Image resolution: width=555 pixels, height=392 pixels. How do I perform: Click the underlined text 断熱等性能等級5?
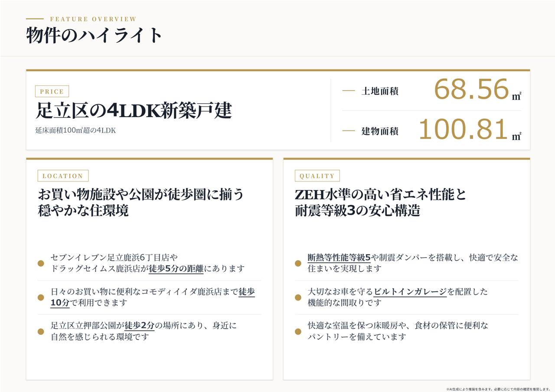339,258
